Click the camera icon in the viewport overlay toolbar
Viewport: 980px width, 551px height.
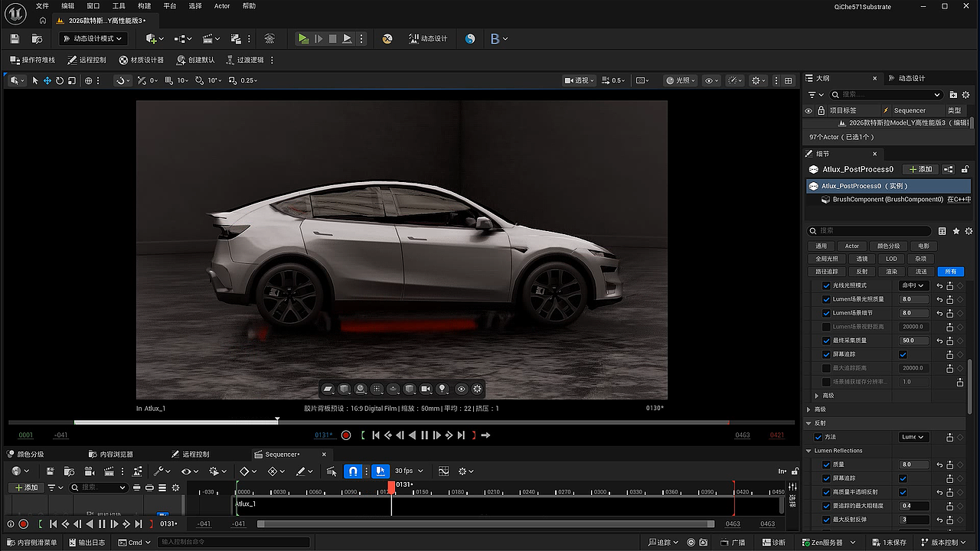point(426,389)
